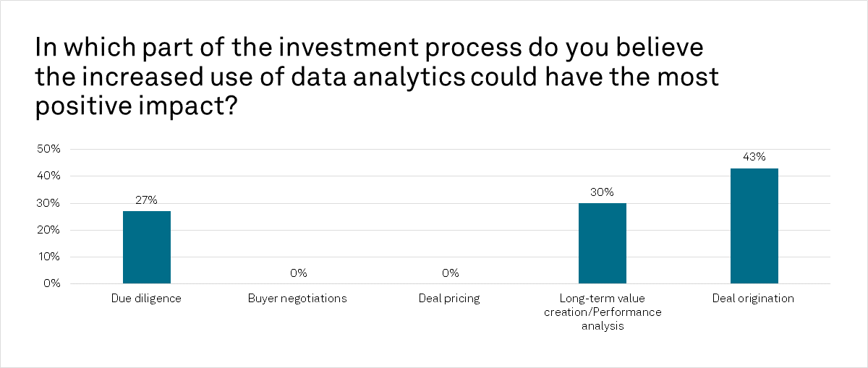Select the Deal pricing category label
This screenshot has width=868, height=368.
pyautogui.click(x=449, y=299)
